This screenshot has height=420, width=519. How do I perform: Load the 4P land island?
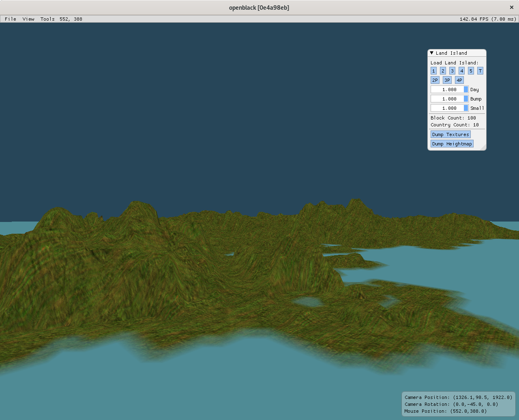[459, 80]
